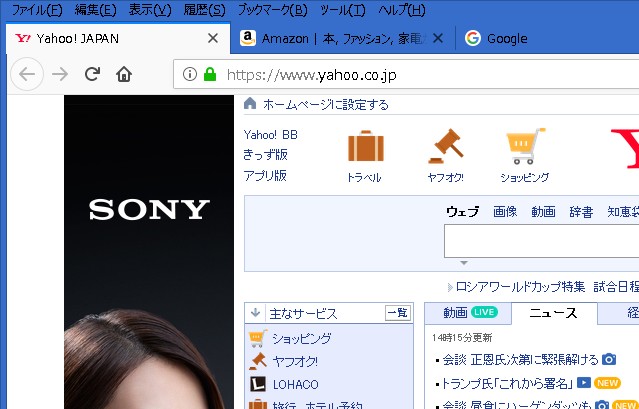Close the Amazon tab
The image size is (639, 409).
438,38
